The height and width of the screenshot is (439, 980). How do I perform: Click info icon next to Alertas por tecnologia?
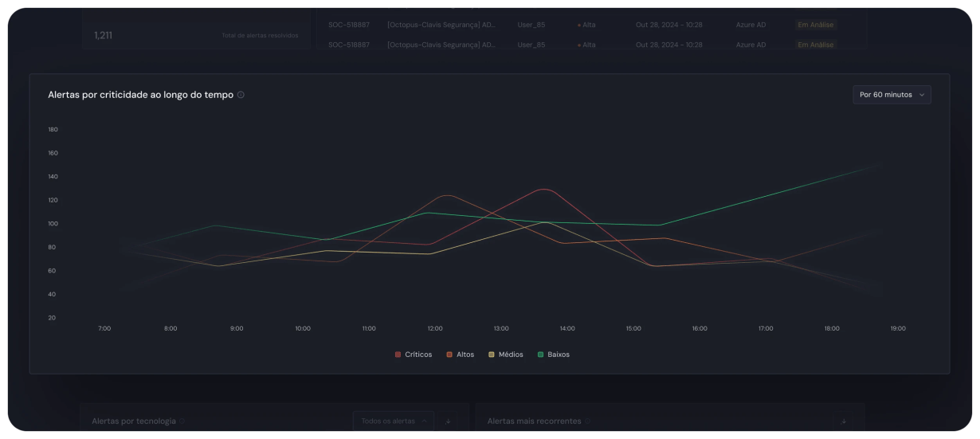pos(182,421)
